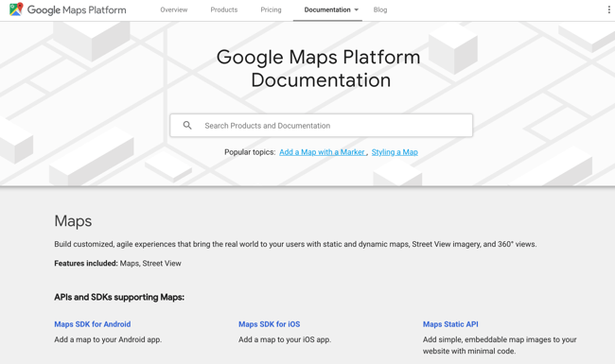The height and width of the screenshot is (364, 615).
Task: Click the 'Build customized, agile experiences' paragraph
Action: pyautogui.click(x=295, y=244)
